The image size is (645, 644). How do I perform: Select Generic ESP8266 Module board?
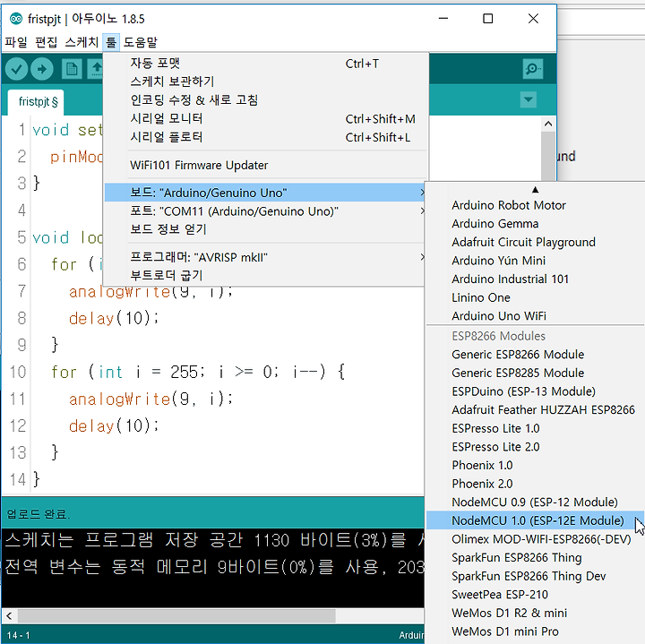[x=536, y=355]
